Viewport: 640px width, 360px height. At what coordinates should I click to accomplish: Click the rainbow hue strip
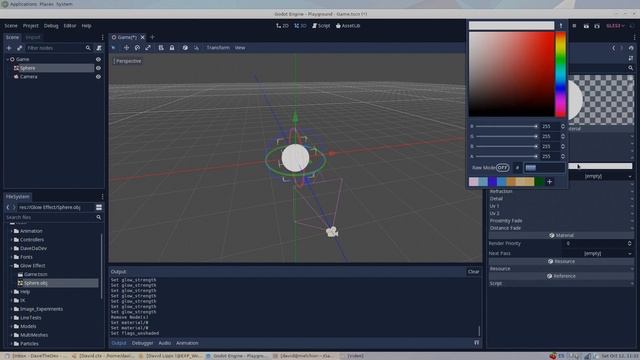click(x=560, y=74)
